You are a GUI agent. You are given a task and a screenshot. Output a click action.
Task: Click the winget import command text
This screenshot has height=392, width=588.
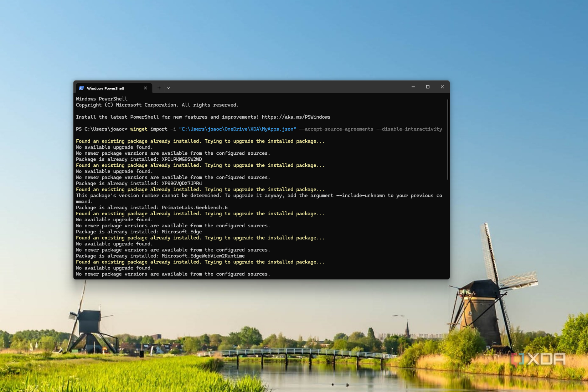(148, 129)
